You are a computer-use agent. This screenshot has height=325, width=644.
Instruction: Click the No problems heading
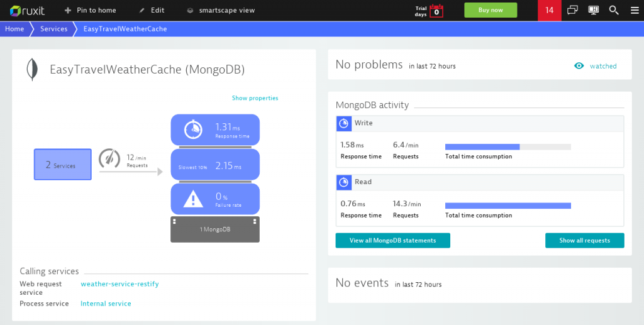369,65
